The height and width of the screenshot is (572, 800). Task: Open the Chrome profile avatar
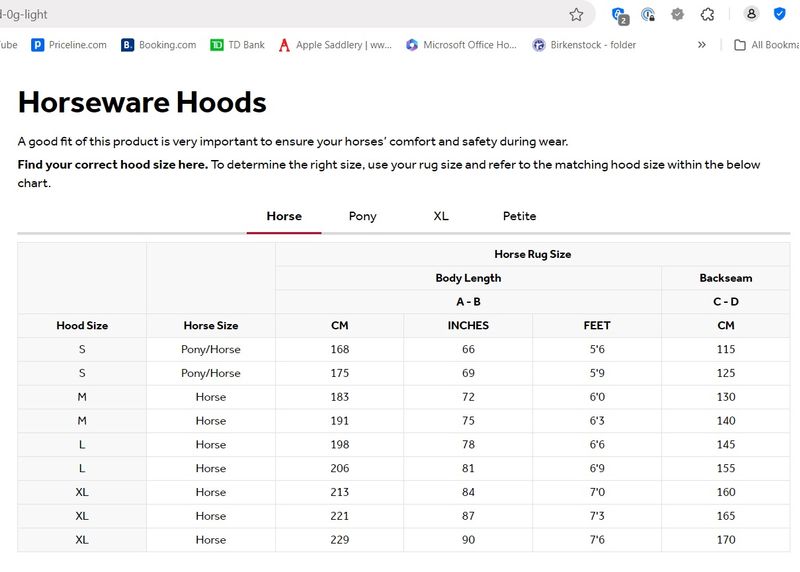(x=751, y=14)
